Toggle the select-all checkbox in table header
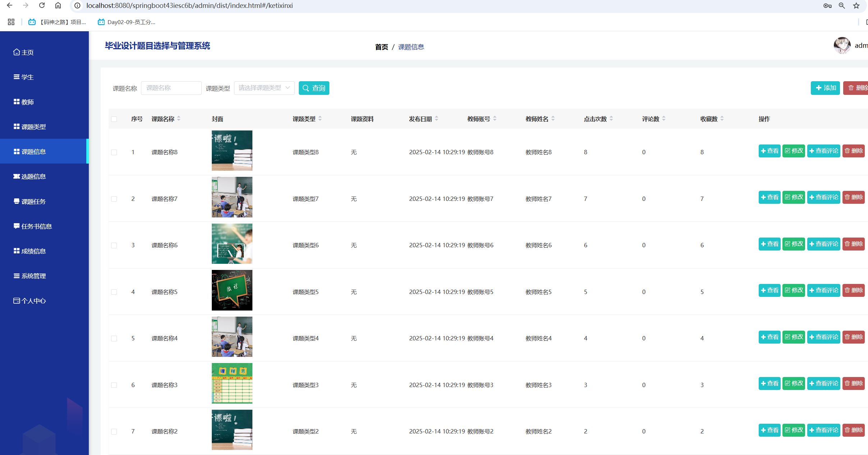 click(114, 119)
